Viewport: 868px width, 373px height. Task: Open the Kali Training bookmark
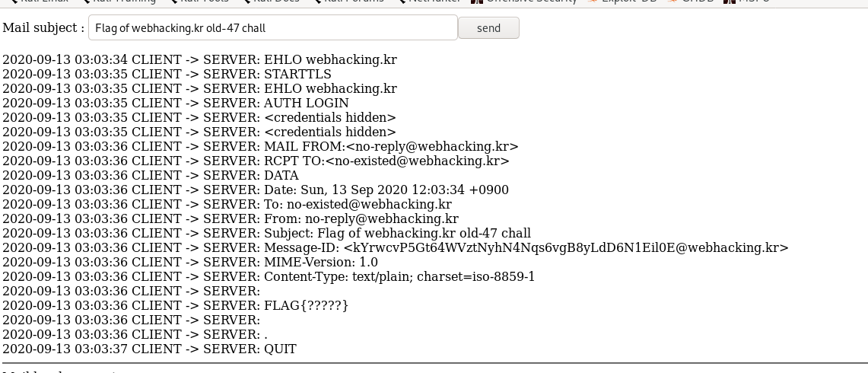119,1
